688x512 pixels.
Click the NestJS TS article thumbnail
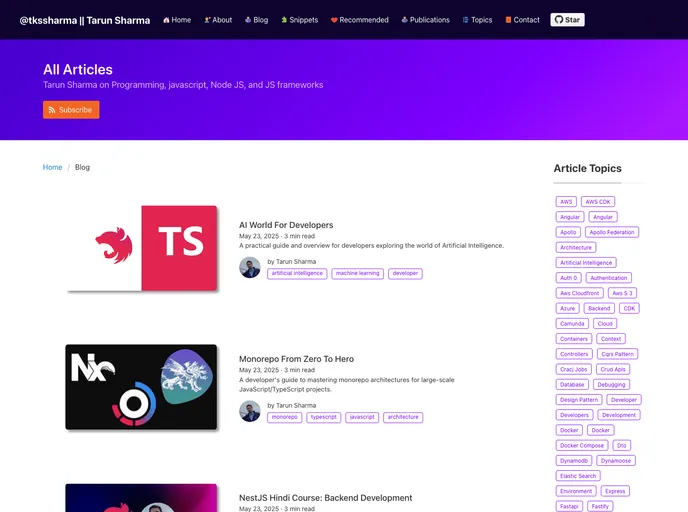(x=141, y=248)
